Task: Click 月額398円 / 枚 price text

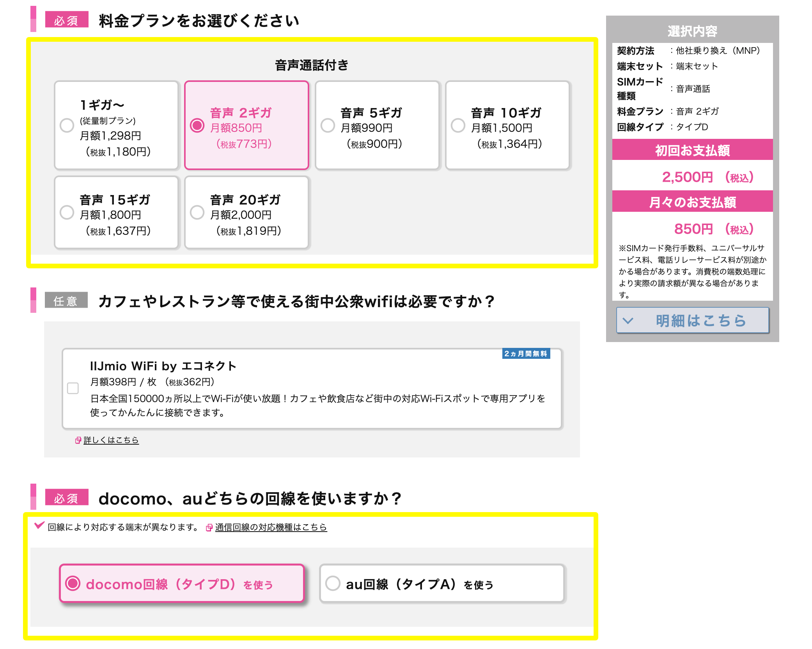Action: (123, 382)
